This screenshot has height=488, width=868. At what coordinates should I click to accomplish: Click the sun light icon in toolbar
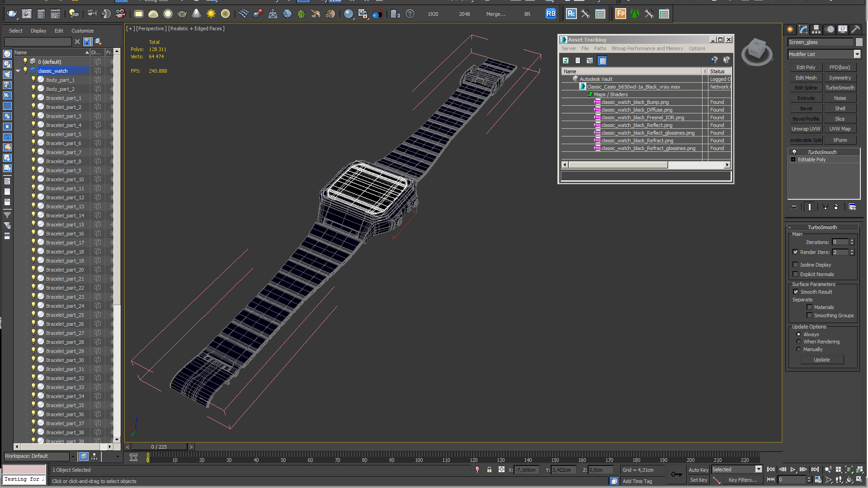point(211,14)
